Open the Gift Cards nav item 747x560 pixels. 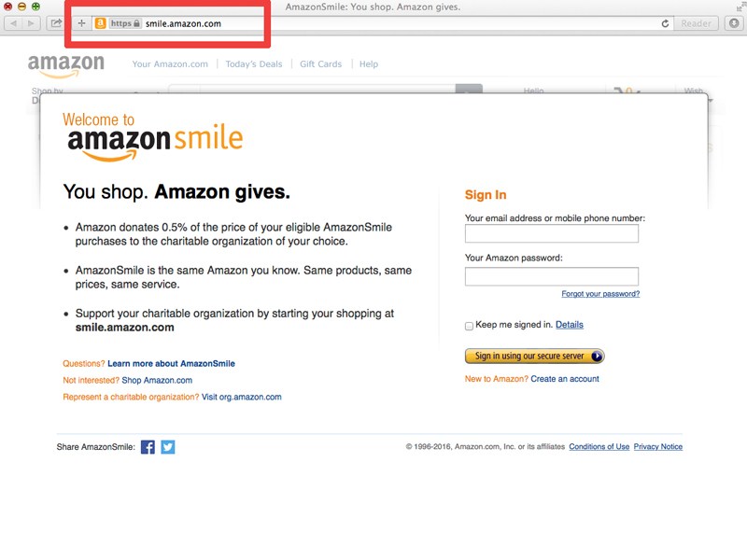coord(320,63)
